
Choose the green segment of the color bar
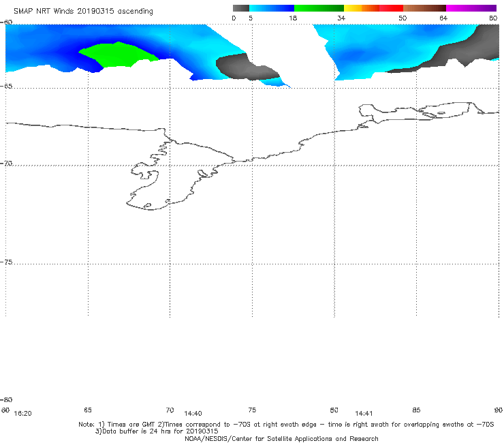pos(319,8)
